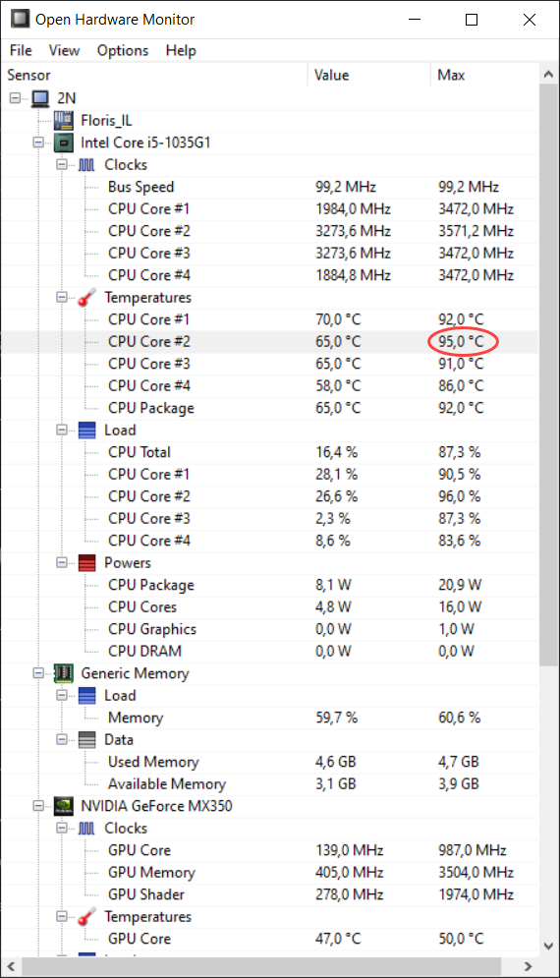This screenshot has width=560, height=978.
Task: Click the vertical scrollbar down arrow
Action: coord(549,945)
